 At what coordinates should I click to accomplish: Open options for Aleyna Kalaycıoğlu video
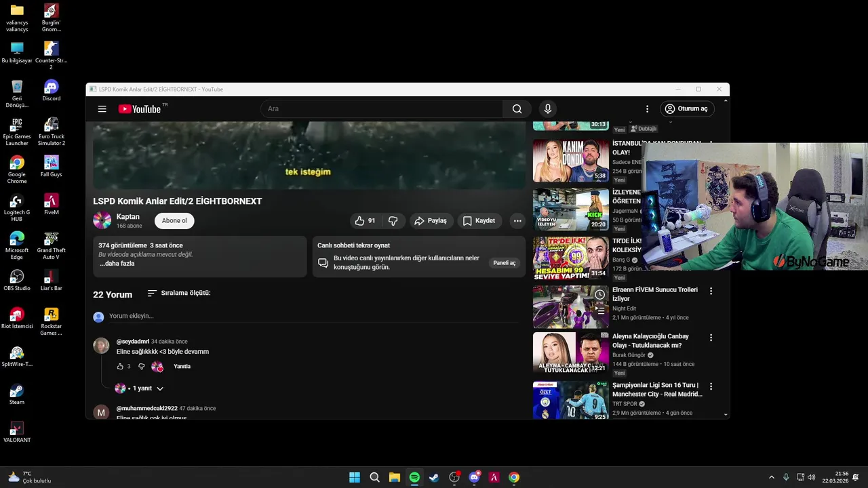click(711, 338)
